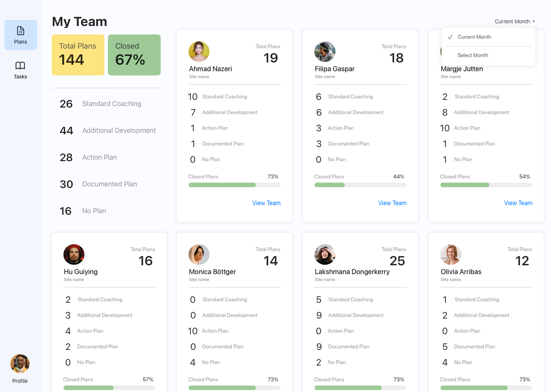Open the Plans section in the sidebar

[x=20, y=35]
